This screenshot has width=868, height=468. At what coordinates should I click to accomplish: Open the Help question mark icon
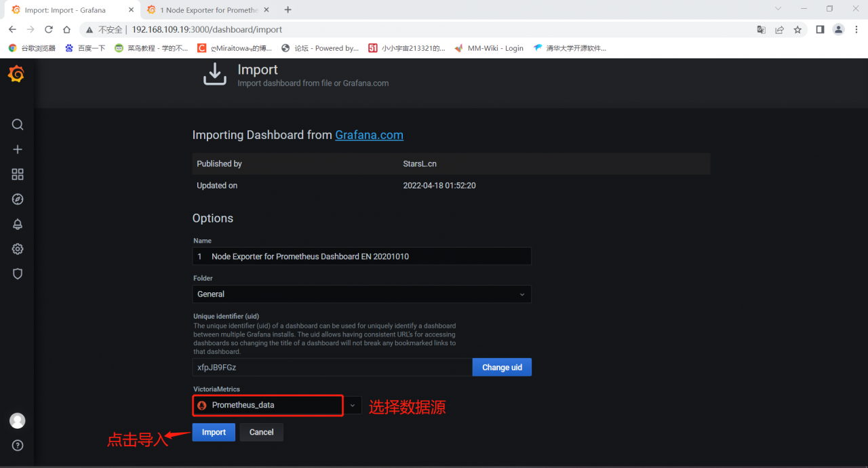point(18,446)
